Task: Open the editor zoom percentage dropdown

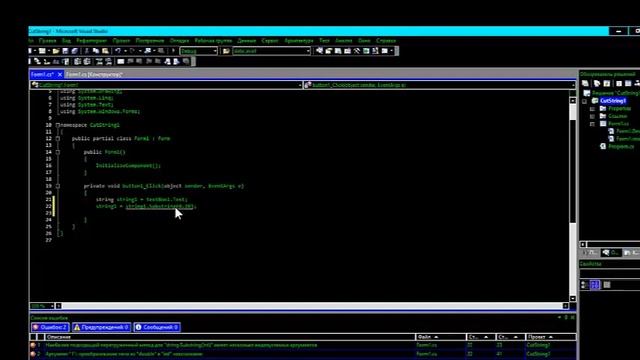Action: tap(52, 306)
